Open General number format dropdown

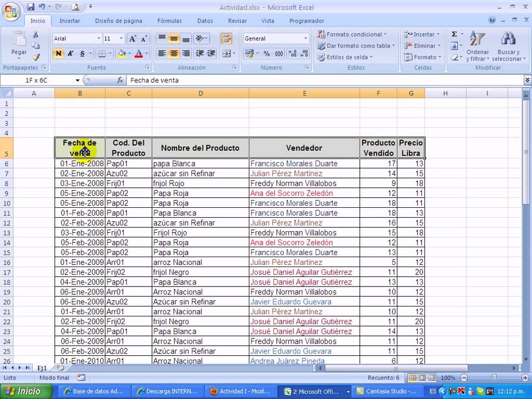(305, 38)
